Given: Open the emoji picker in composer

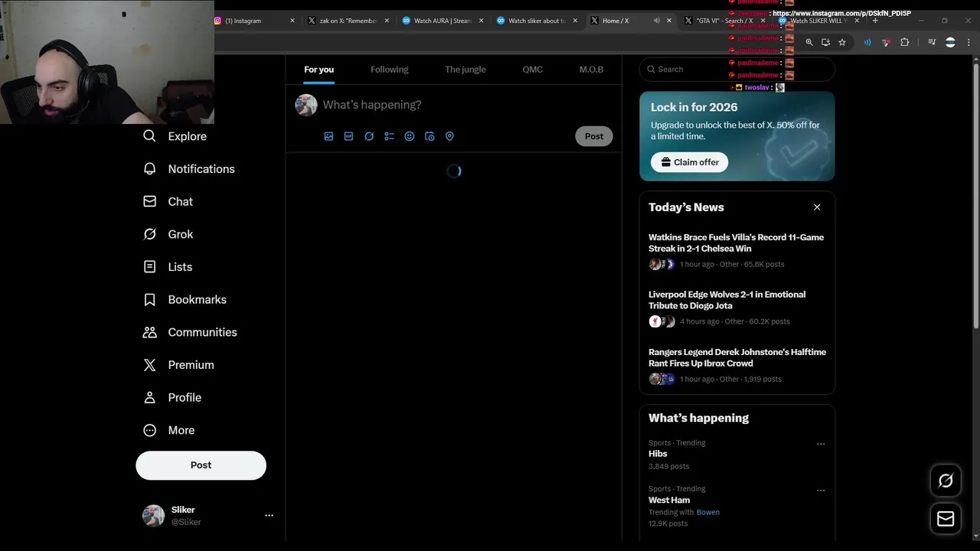Looking at the screenshot, I should tap(409, 136).
